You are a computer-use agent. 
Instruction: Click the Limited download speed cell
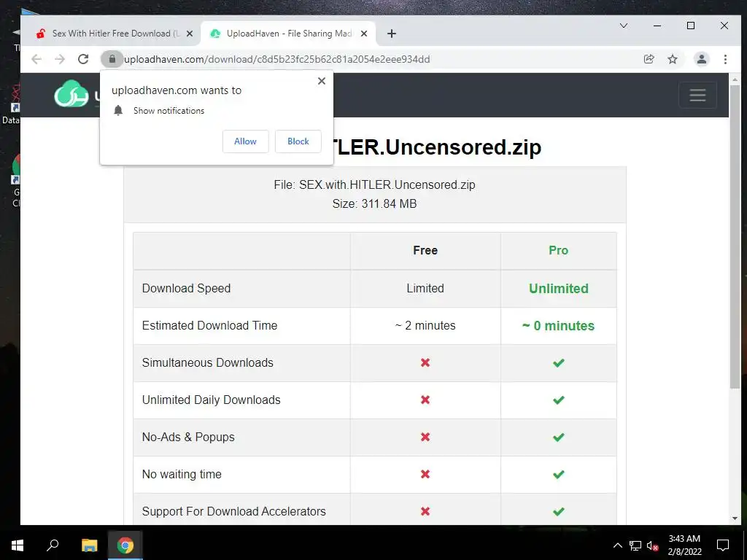(x=425, y=289)
